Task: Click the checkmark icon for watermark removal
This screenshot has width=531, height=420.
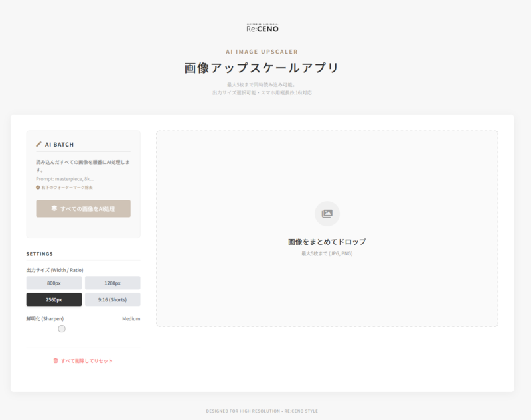Action: tap(38, 188)
